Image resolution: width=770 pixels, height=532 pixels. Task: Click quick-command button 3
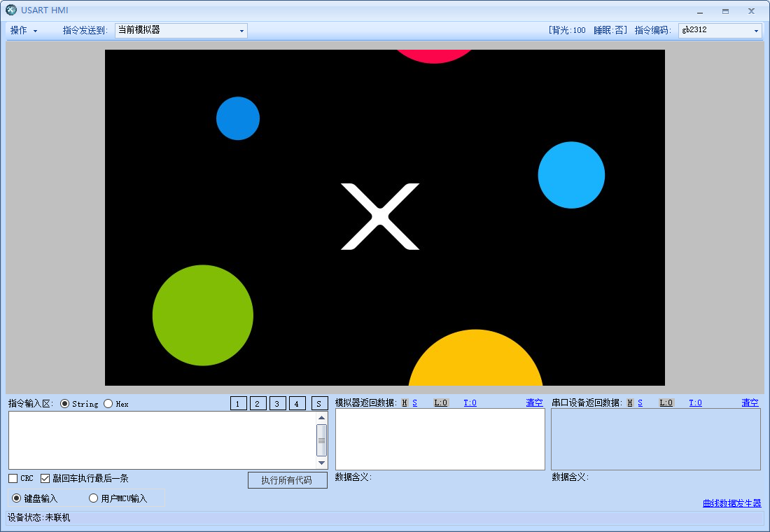click(x=277, y=403)
